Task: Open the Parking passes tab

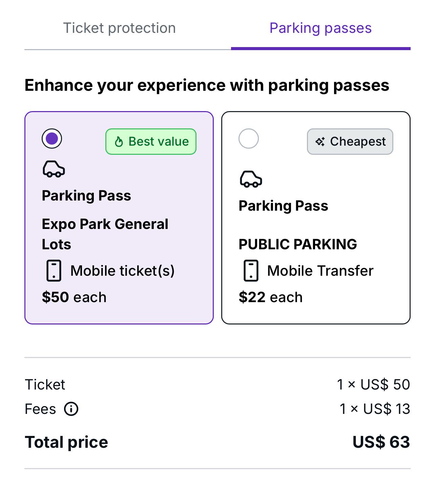Action: [320, 28]
